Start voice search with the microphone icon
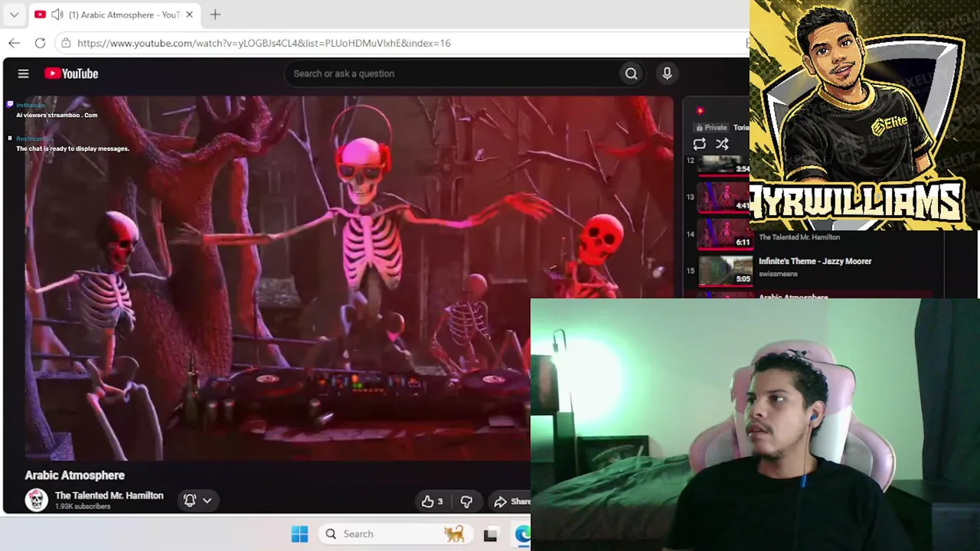Viewport: 980px width, 551px height. click(x=667, y=73)
